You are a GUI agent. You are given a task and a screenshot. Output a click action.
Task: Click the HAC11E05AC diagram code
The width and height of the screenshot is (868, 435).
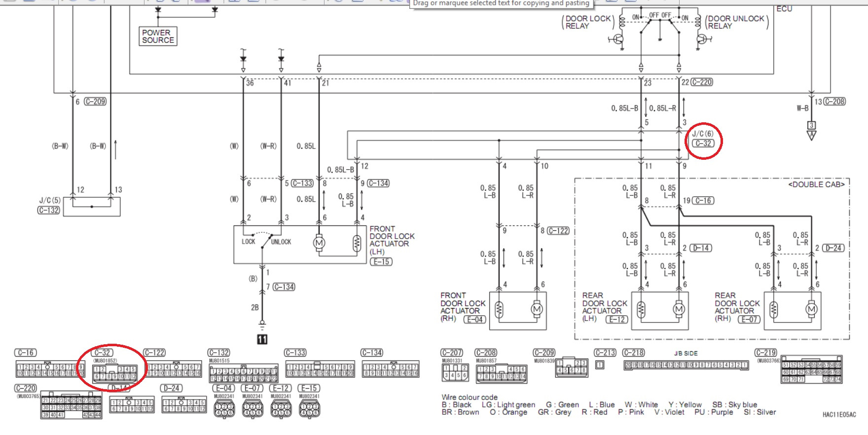(x=839, y=415)
